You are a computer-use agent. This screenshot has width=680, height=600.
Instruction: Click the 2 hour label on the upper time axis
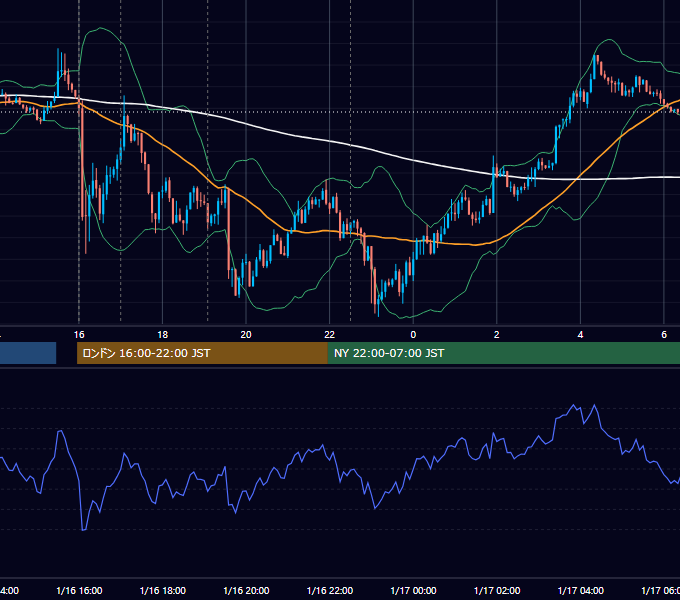[x=497, y=335]
